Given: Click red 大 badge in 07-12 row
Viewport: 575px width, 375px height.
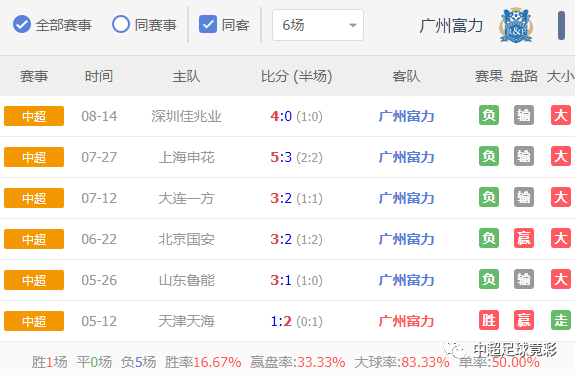Looking at the screenshot, I should coord(561,198).
